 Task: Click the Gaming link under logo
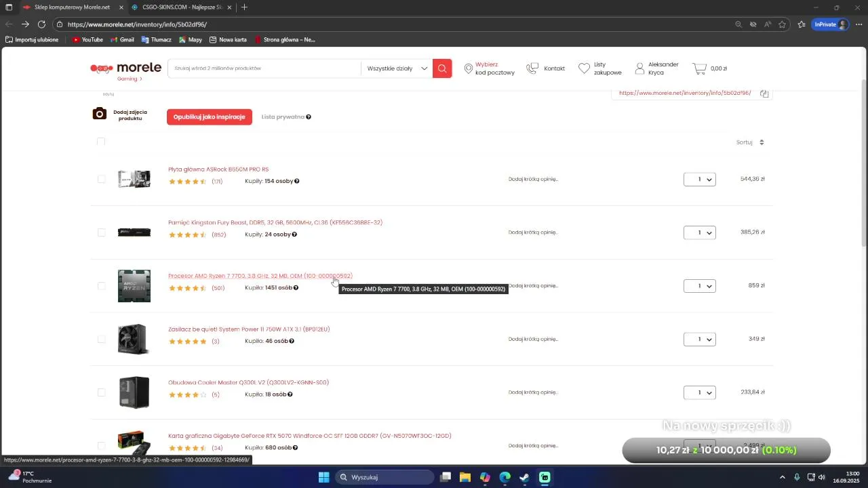(x=130, y=79)
